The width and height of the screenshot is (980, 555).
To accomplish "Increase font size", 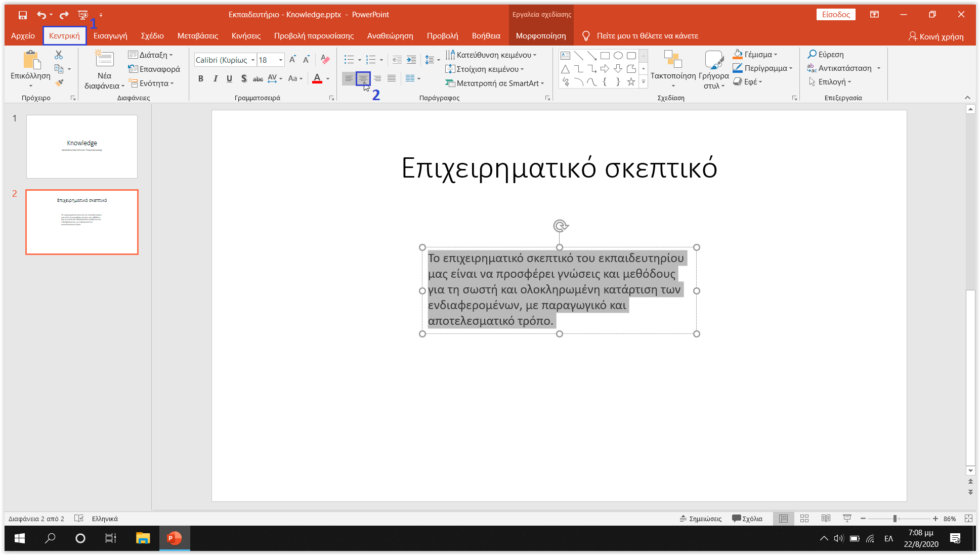I will pos(292,60).
